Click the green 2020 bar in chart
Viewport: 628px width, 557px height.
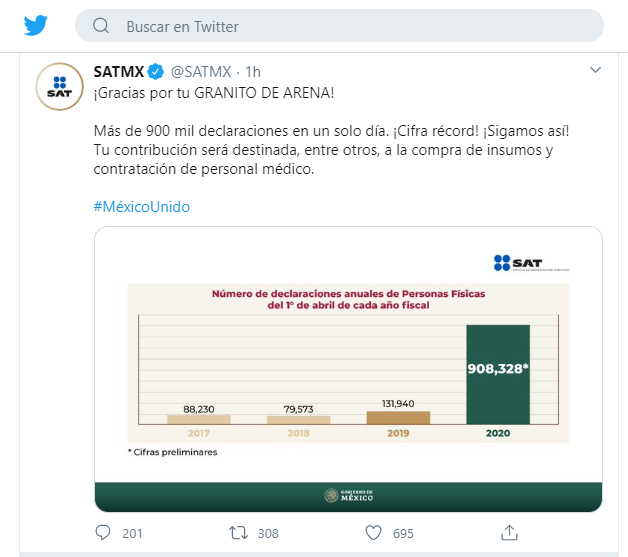pos(498,374)
